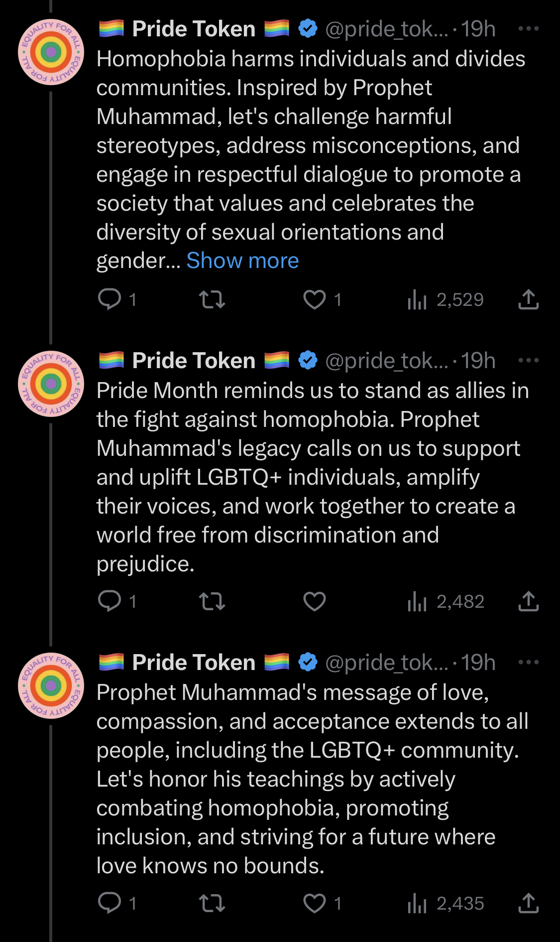
Task: Expand truncated tweet with Show more
Action: 242,261
